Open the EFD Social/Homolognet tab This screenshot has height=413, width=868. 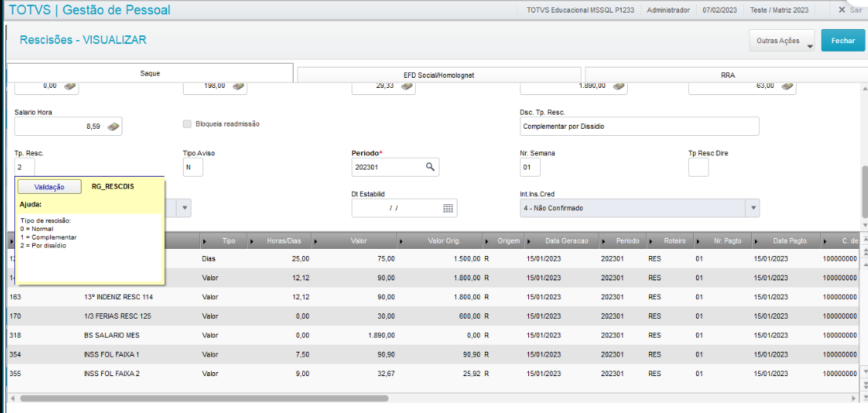[x=439, y=75]
